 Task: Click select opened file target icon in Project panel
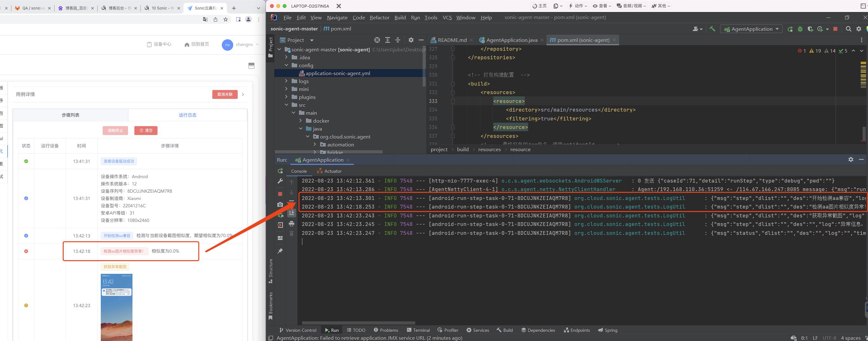[x=377, y=40]
